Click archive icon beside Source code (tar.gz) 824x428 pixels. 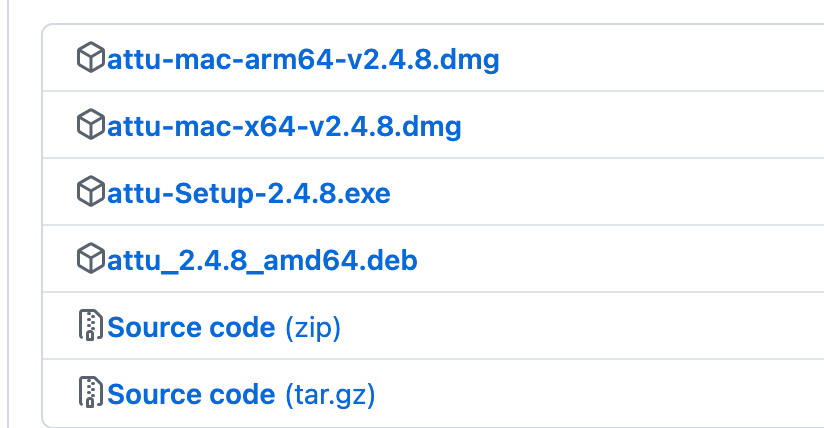(x=91, y=394)
